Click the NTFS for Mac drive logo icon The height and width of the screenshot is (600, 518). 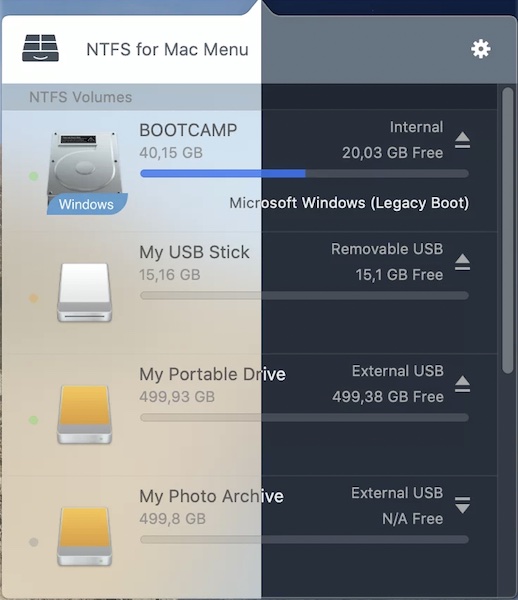tap(41, 48)
